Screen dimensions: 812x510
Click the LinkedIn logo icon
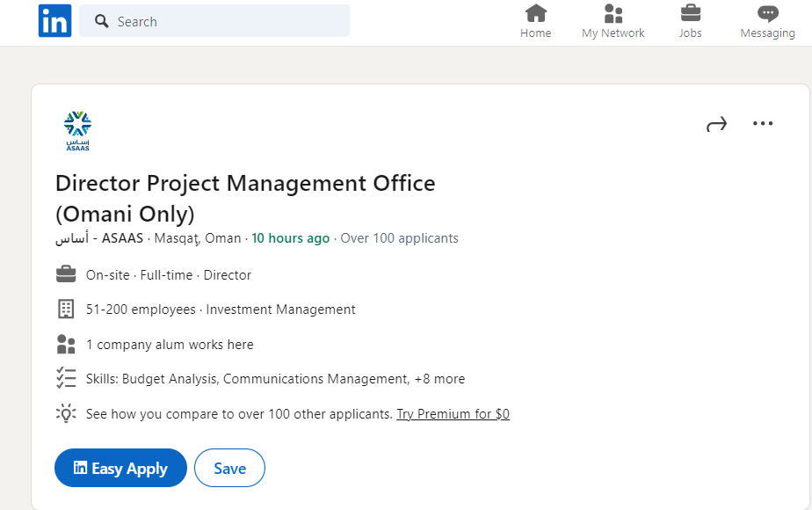click(x=54, y=21)
